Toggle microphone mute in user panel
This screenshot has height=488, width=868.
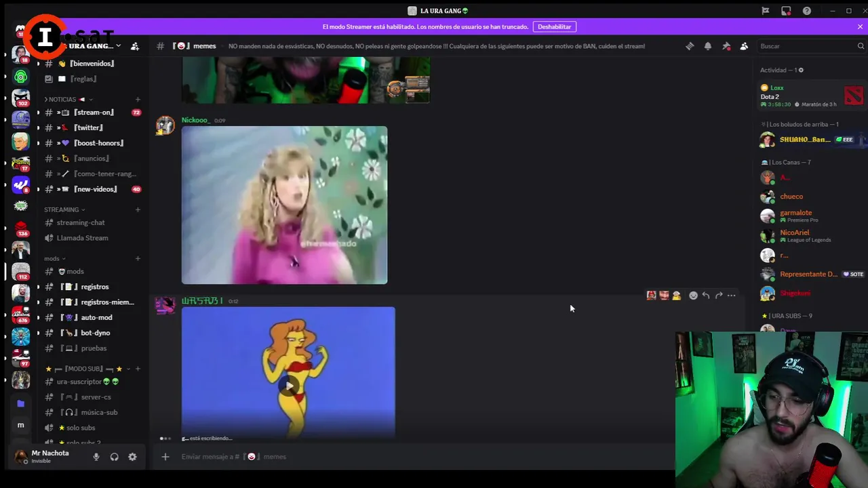[x=96, y=457]
